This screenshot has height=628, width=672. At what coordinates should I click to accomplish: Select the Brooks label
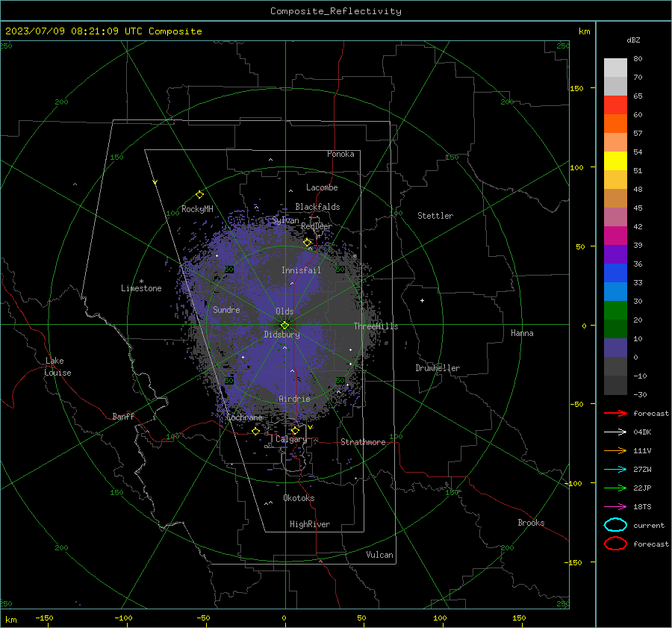coord(531,523)
